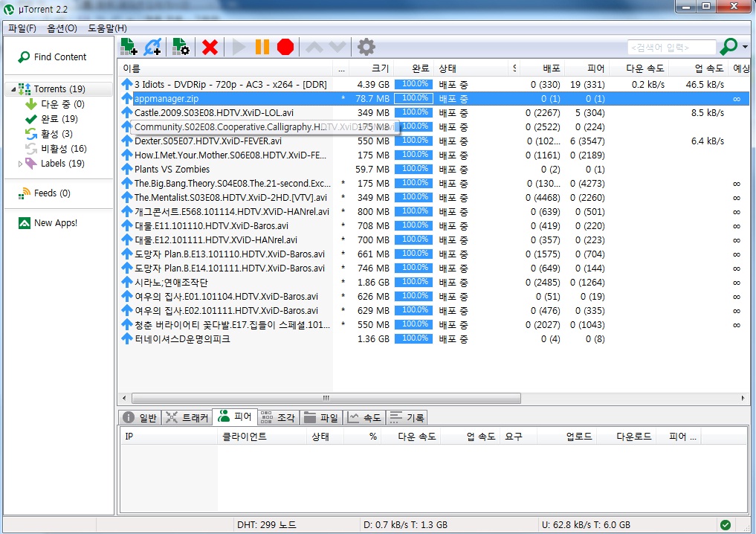Click the D: 0.7 kB/s status
The height and width of the screenshot is (534, 756).
[x=405, y=525]
